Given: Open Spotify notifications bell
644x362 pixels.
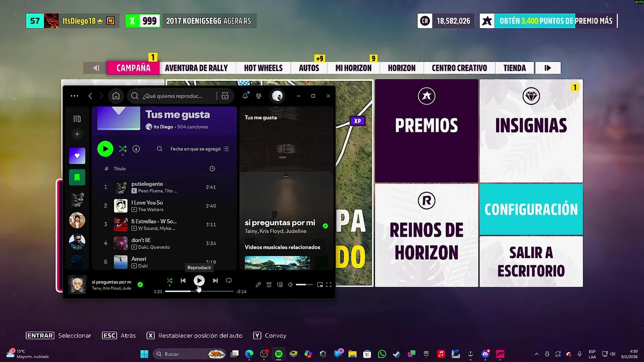Looking at the screenshot, I should (245, 96).
